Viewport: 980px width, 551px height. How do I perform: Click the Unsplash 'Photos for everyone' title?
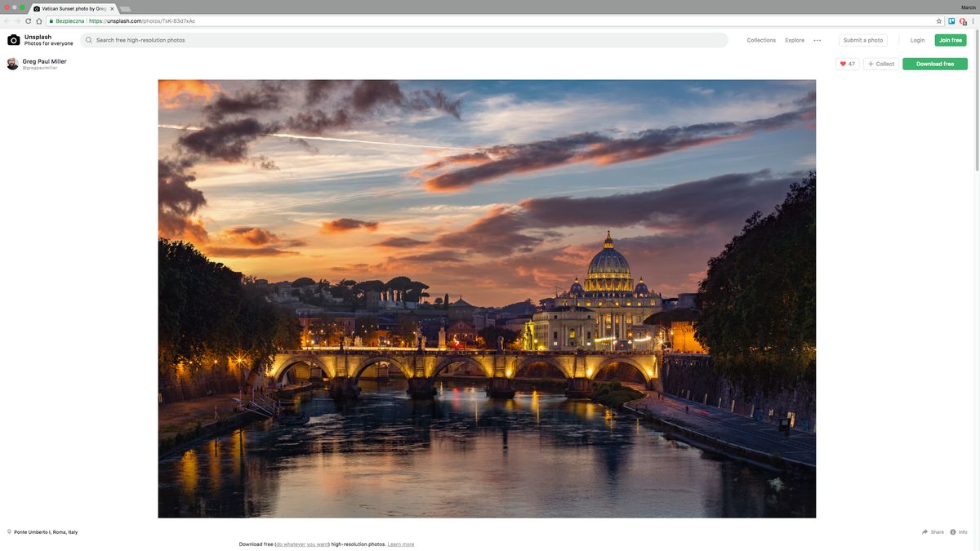point(48,40)
